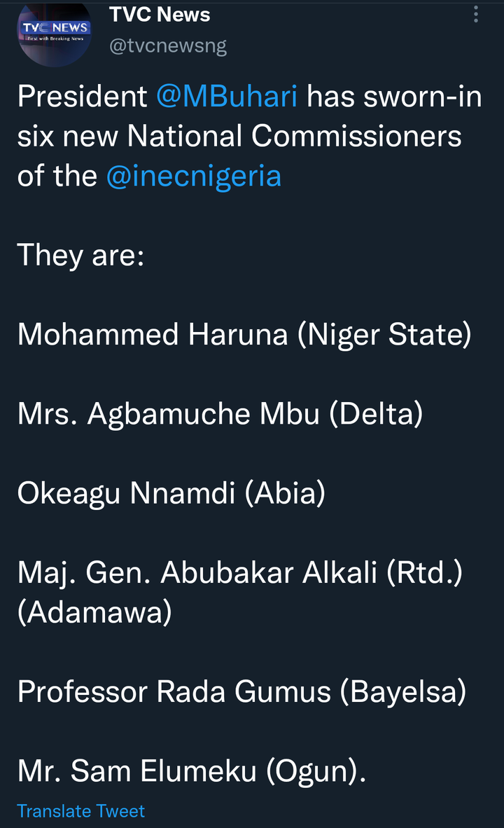This screenshot has width=504, height=828.
Task: Click the Maj. Gen. Abubakar Alkali (Rtd.) line
Action: 250,573
